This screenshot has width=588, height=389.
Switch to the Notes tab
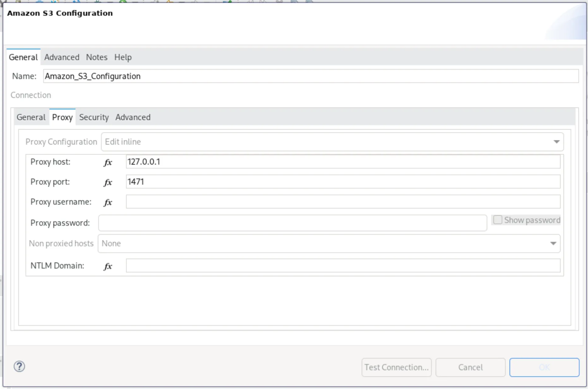pyautogui.click(x=97, y=57)
